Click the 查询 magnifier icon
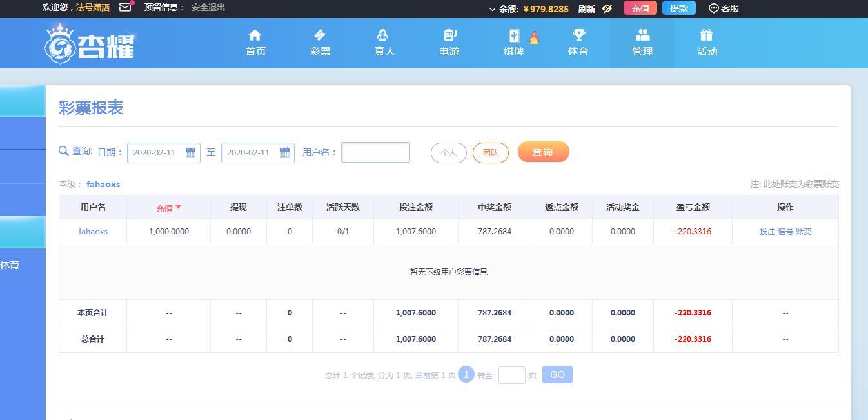This screenshot has width=868, height=420. [x=64, y=151]
